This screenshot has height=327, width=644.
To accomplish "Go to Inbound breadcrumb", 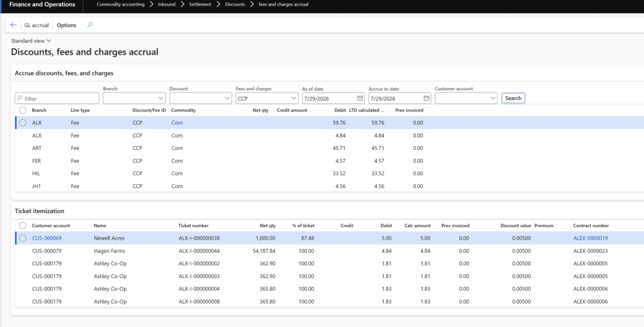I will coord(167,4).
